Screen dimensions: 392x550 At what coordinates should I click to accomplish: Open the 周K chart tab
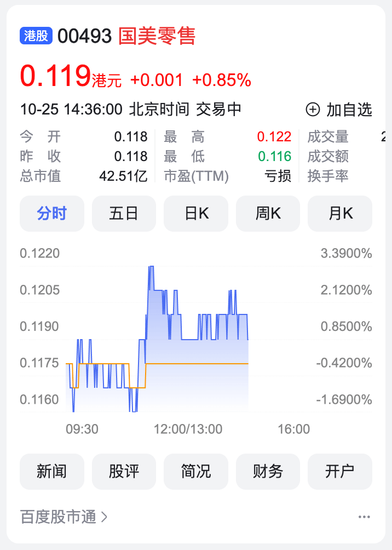[268, 213]
